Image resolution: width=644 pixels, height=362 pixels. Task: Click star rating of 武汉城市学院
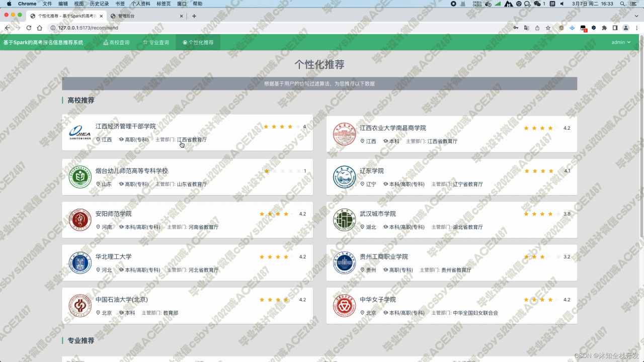coord(542,214)
